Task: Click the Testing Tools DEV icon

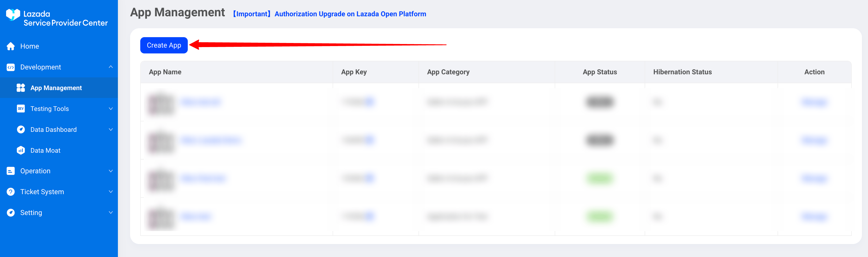Action: point(21,109)
